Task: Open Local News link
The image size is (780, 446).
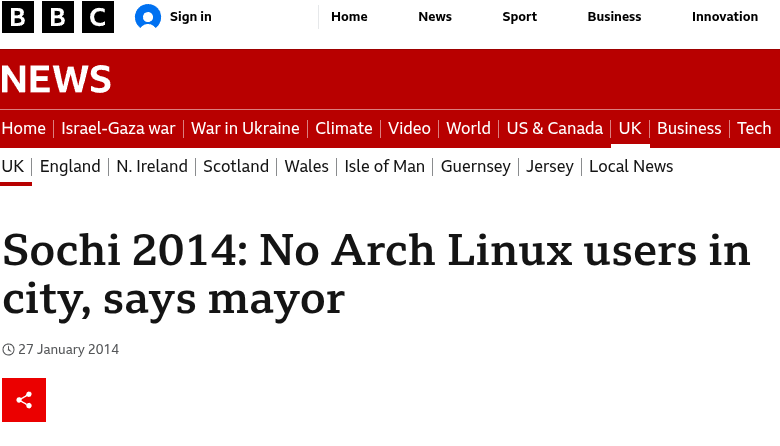Action: click(631, 166)
